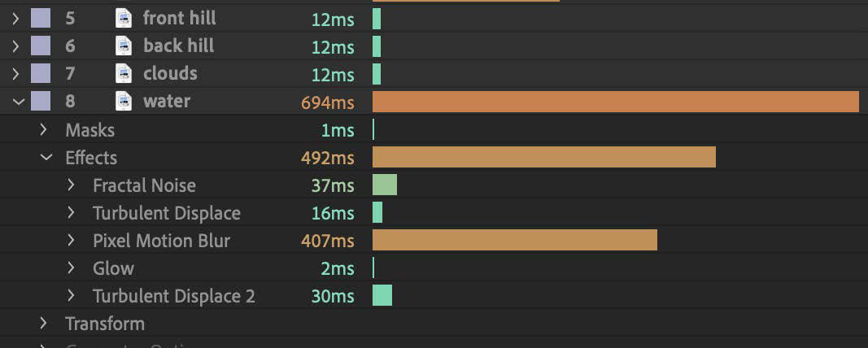Screen dimensions: 868x348
Task: Click the 407ms Pixel Motion Blur time bar
Action: [514, 240]
